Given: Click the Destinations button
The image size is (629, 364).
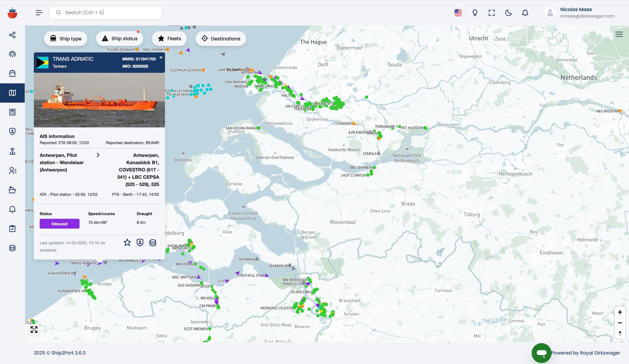Looking at the screenshot, I should pos(221,39).
